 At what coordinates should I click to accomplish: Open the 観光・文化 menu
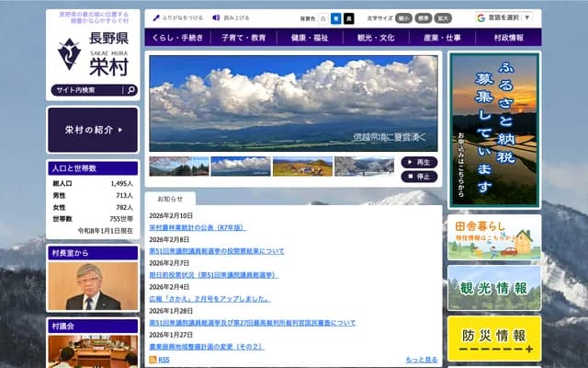tap(375, 38)
